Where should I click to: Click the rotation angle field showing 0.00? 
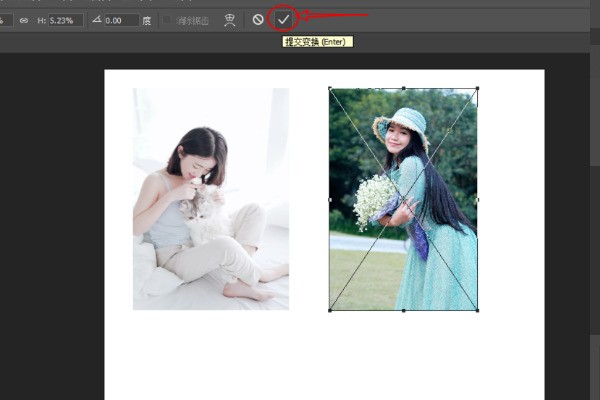click(x=122, y=20)
